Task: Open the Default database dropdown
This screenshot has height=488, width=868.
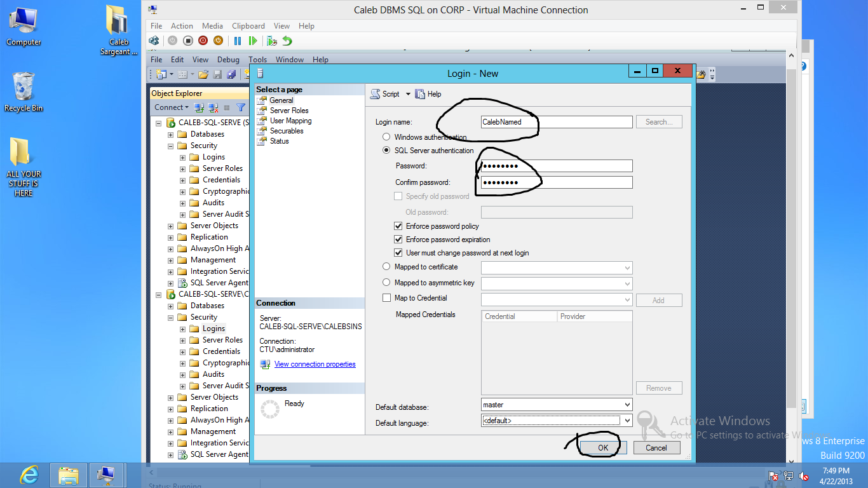Action: coord(627,405)
